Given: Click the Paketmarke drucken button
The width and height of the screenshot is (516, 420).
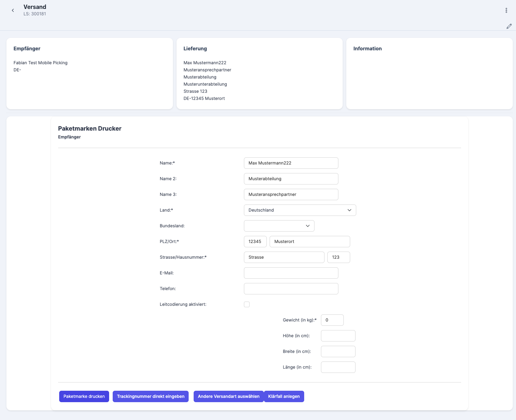Looking at the screenshot, I should pos(84,396).
